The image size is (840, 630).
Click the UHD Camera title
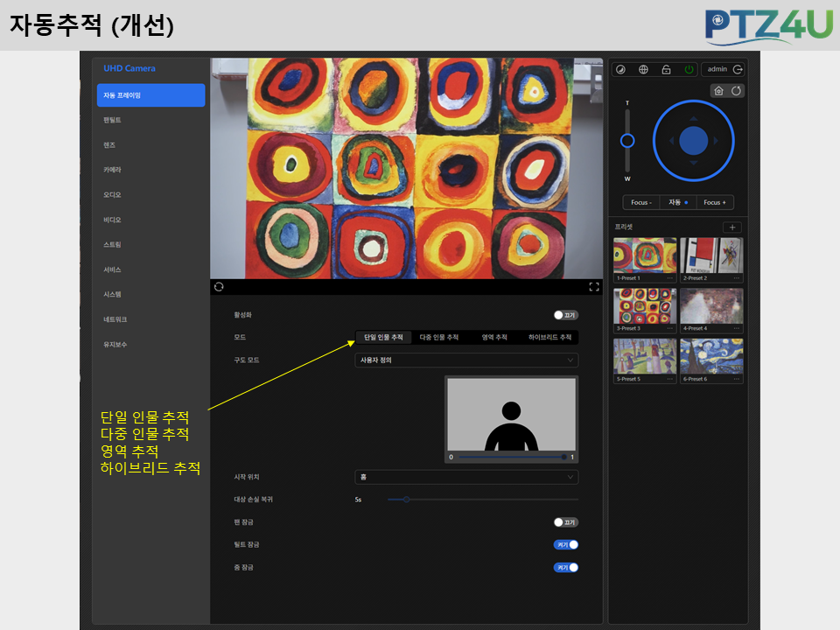129,68
